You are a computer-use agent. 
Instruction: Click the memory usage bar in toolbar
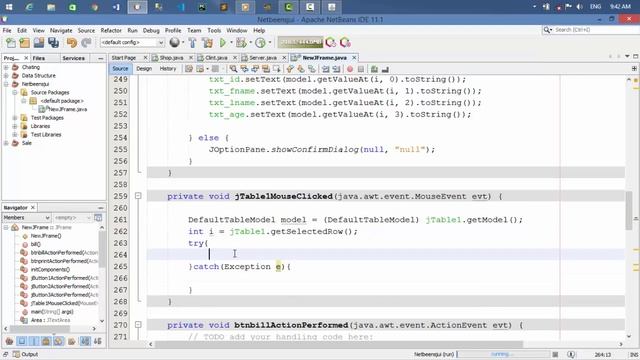[x=300, y=42]
